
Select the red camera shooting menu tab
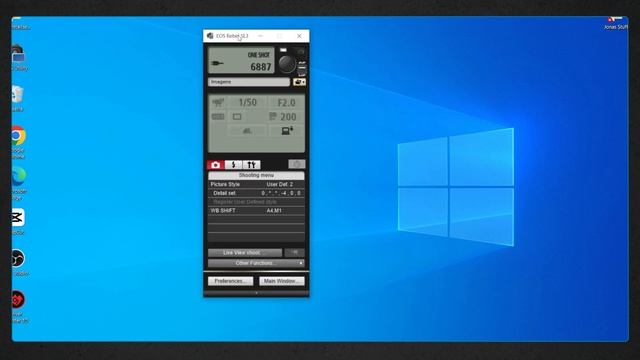(x=216, y=164)
